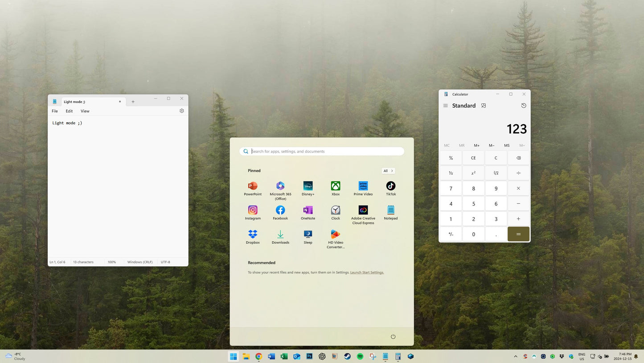Launch Prime Video from pinned apps
The height and width of the screenshot is (363, 644).
point(363,188)
